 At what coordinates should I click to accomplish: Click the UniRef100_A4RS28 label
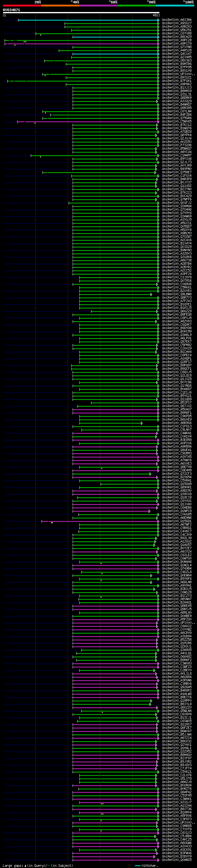coord(176,50)
